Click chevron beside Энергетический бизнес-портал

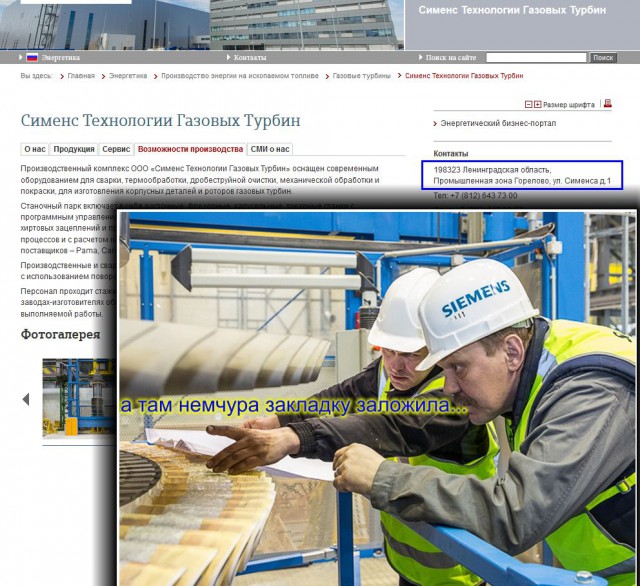(x=435, y=124)
